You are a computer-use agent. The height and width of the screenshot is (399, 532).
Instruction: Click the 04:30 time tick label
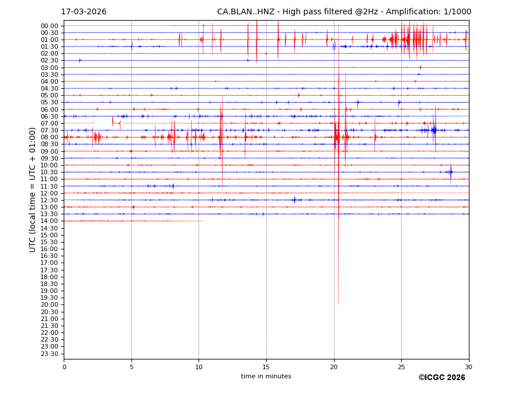coord(49,89)
